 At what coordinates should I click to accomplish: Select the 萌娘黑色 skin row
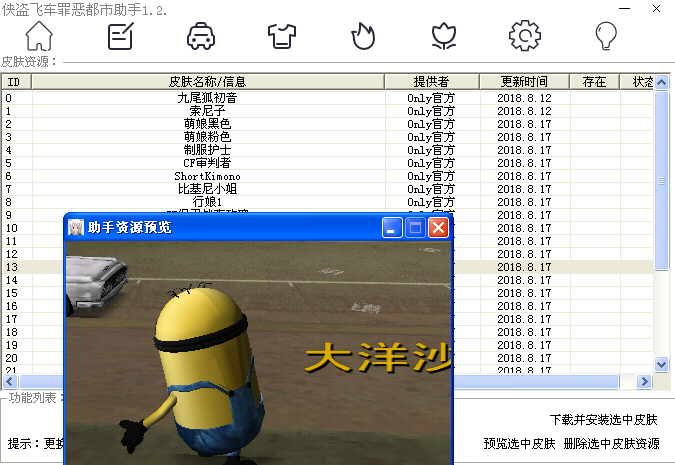328,124
